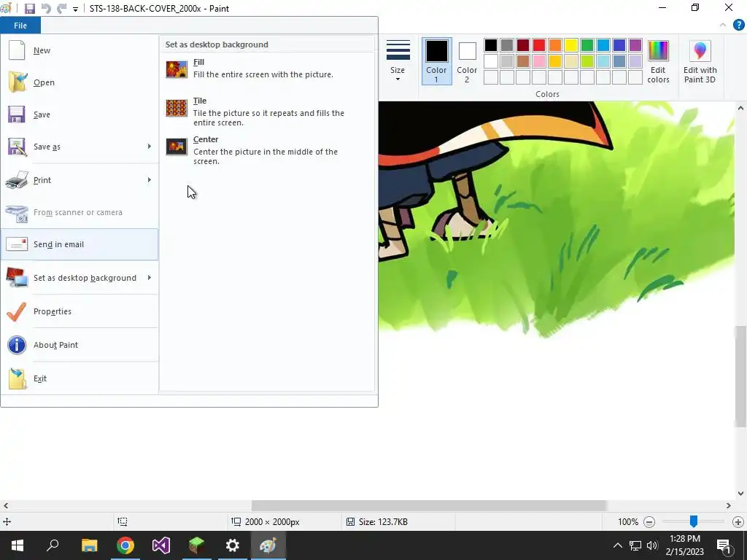This screenshot has height=560, width=747.
Task: Choose About Paint menu entry
Action: (80, 345)
